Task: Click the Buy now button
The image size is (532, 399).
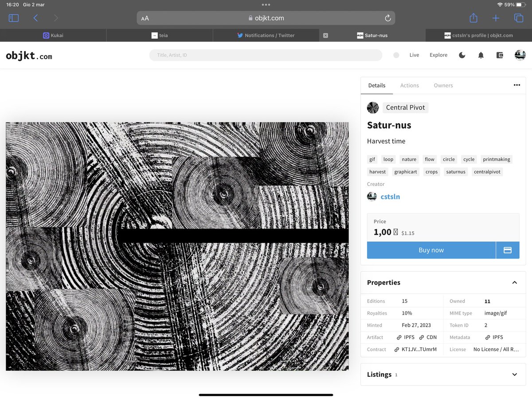Action: [431, 250]
